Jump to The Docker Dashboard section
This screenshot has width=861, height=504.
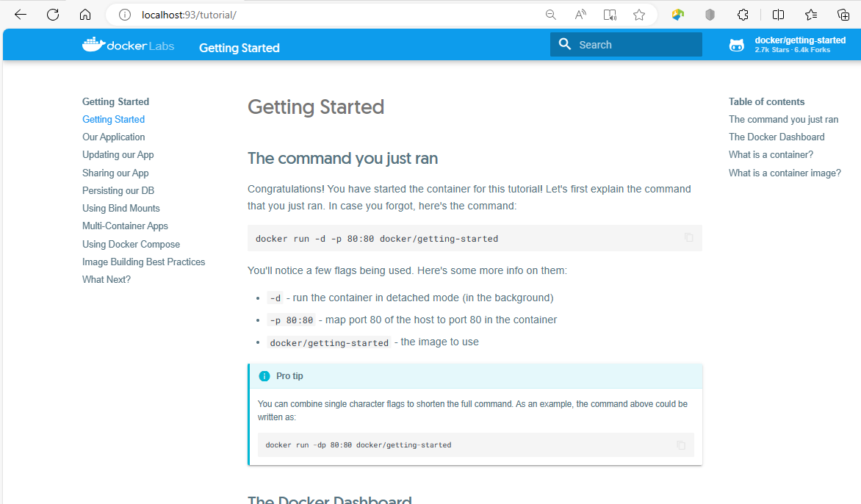click(777, 137)
